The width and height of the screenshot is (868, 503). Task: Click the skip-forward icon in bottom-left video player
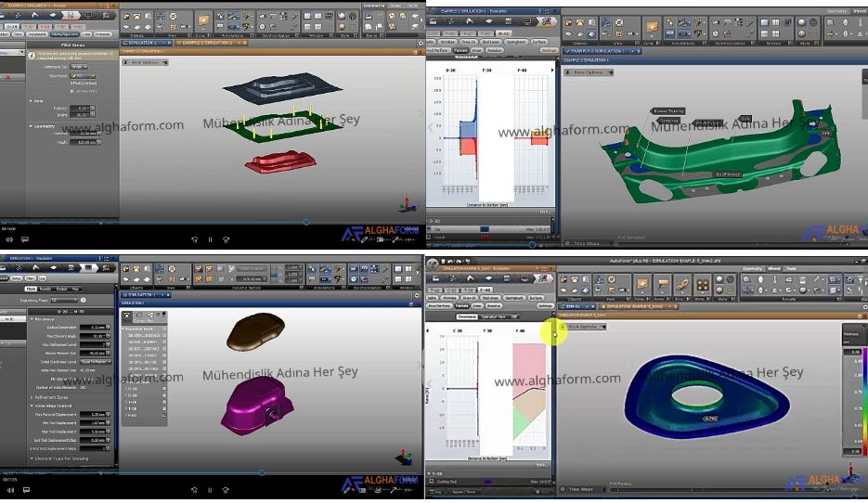[x=226, y=490]
